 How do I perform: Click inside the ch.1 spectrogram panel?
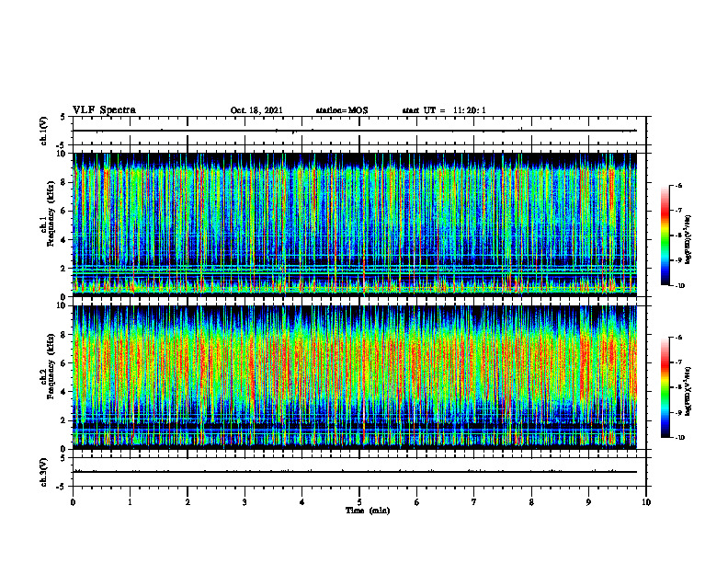pyautogui.click(x=355, y=224)
